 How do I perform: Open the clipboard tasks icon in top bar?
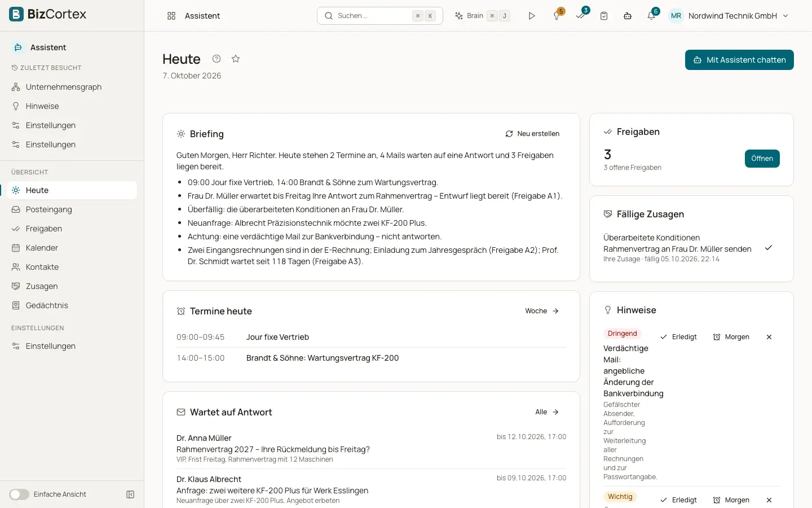(x=604, y=16)
